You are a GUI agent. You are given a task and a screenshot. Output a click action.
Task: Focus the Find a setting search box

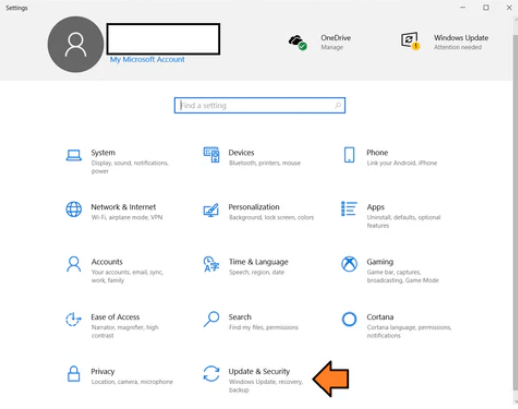click(x=260, y=105)
